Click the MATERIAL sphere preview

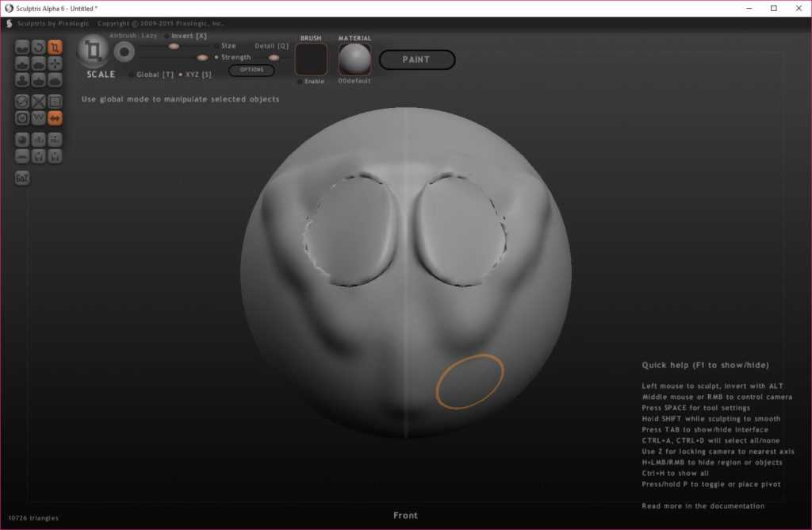354,60
